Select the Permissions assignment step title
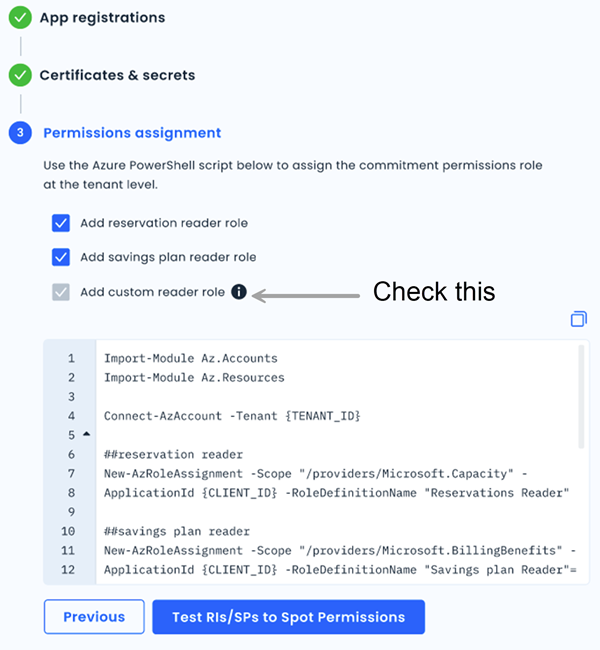The image size is (600, 650). click(x=130, y=132)
